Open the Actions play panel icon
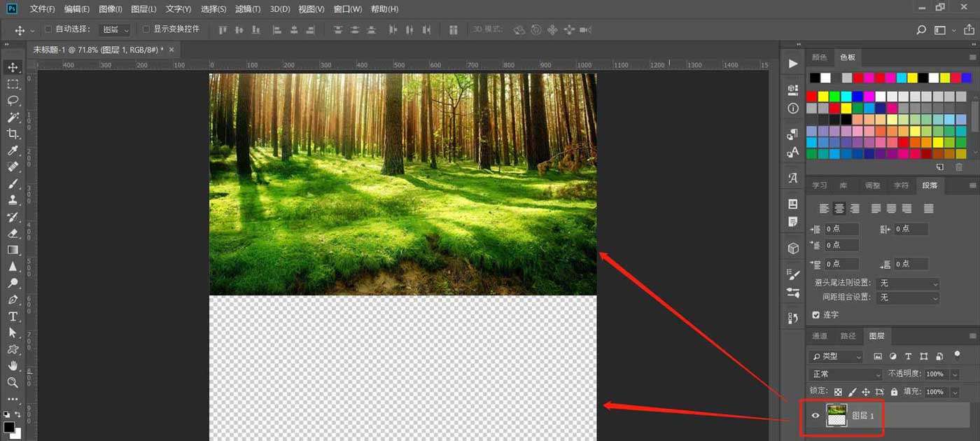The width and height of the screenshot is (980, 441). tap(792, 64)
